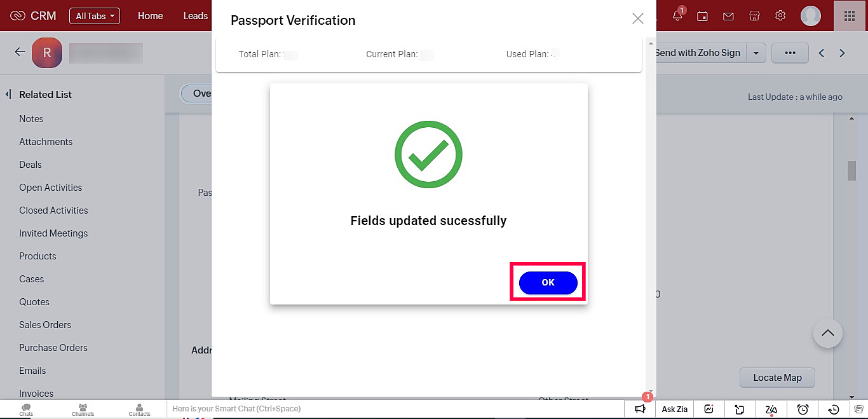
Task: Expand the All Tabs dropdown
Action: click(x=95, y=16)
